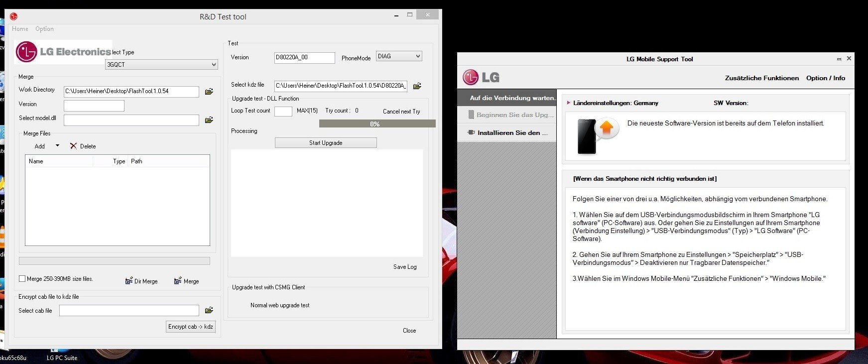The height and width of the screenshot is (364, 868).
Task: Select Beginnen Sie das Upg... step
Action: tap(507, 115)
